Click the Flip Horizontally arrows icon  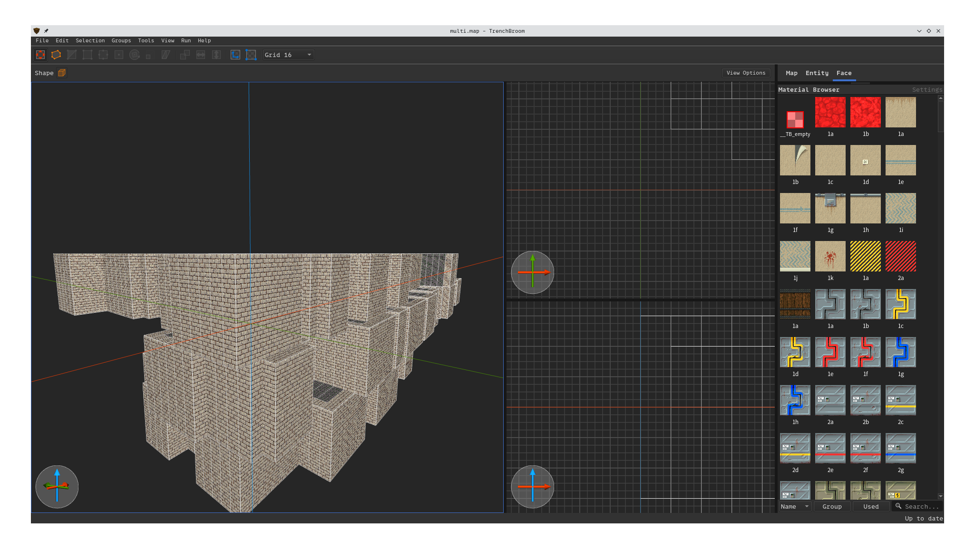coord(201,55)
